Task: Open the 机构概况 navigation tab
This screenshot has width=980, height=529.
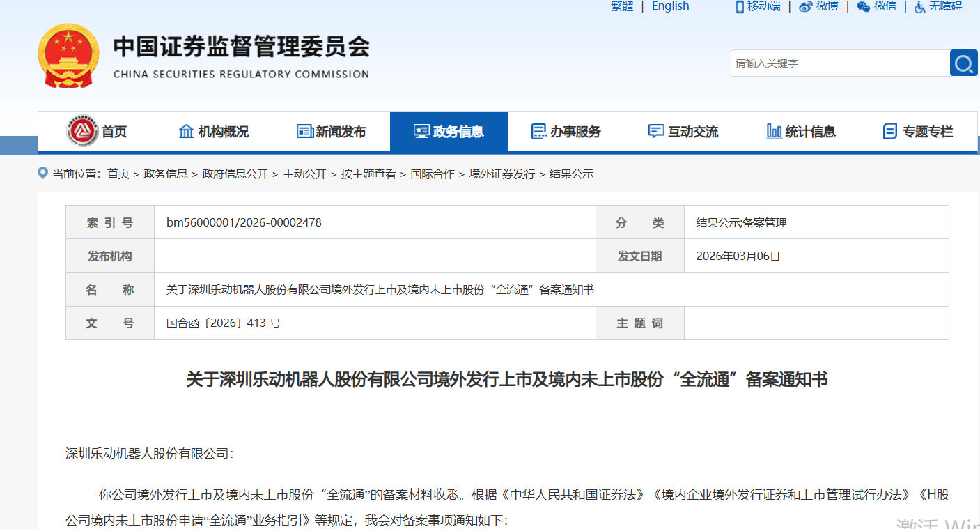Action: pyautogui.click(x=214, y=132)
